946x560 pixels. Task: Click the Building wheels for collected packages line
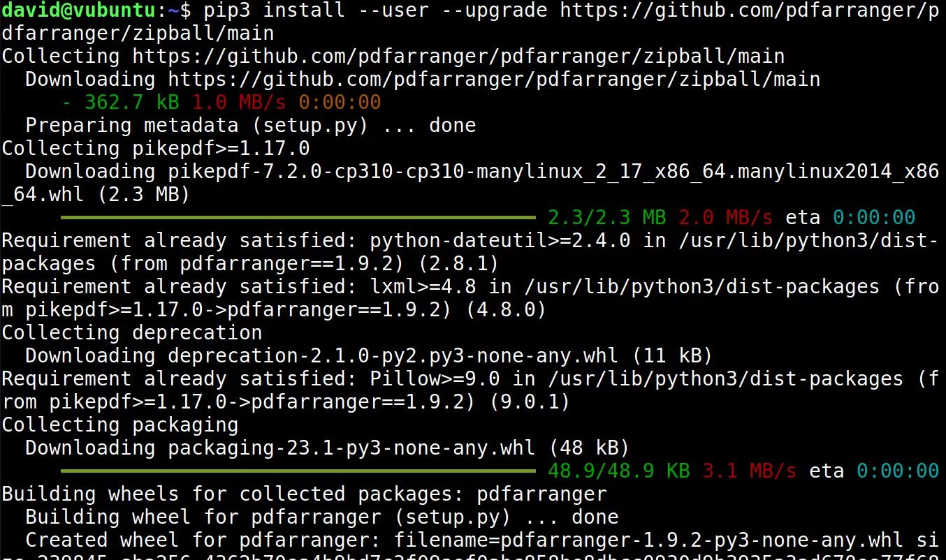coord(304,494)
